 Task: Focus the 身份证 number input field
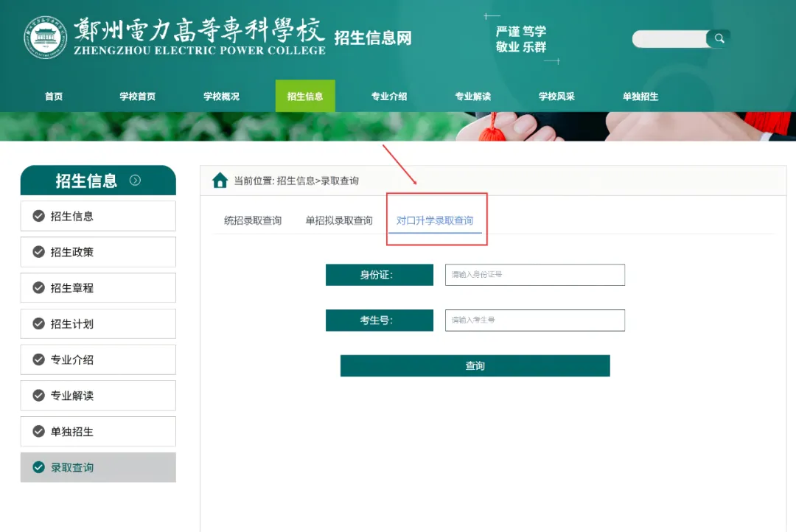pyautogui.click(x=535, y=275)
